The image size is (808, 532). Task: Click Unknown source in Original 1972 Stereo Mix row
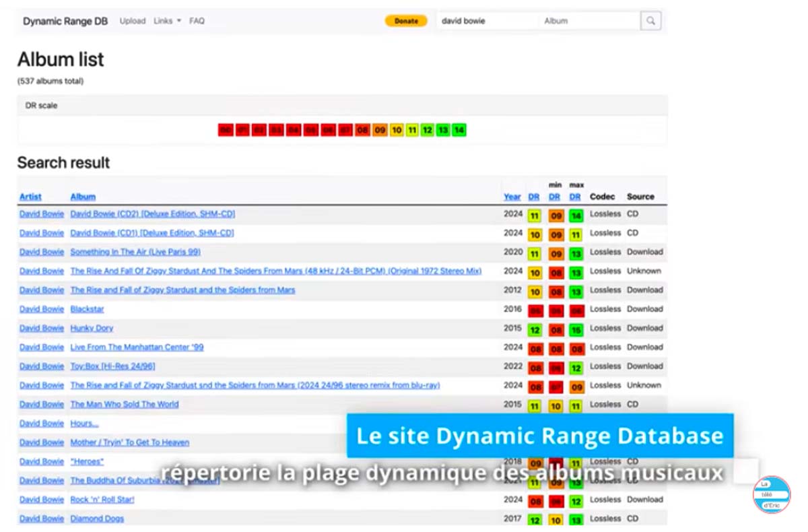pyautogui.click(x=644, y=271)
